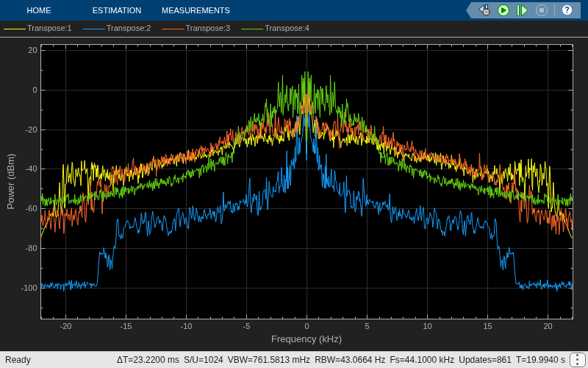Toggle visibility of Transpose:4 legend entry

276,28
